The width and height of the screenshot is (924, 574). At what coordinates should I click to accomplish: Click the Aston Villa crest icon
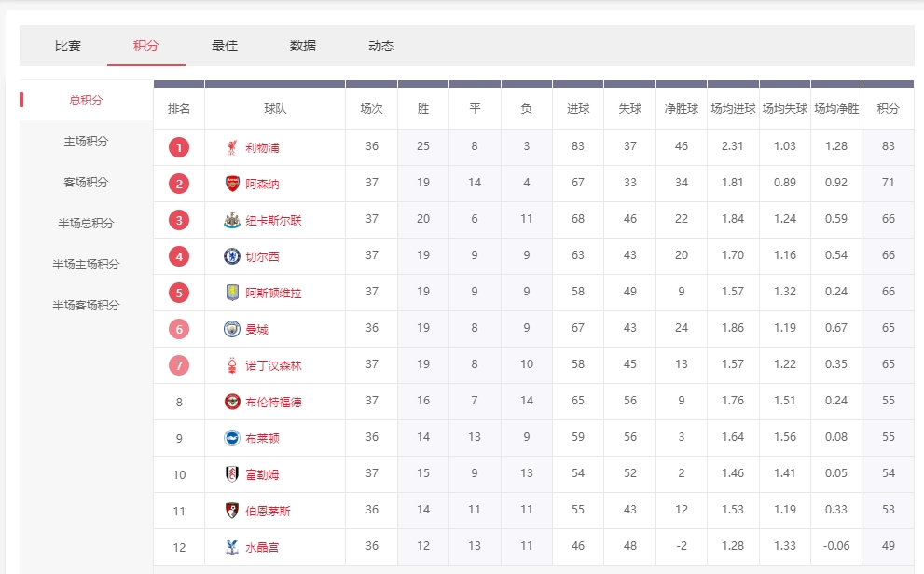pyautogui.click(x=231, y=293)
